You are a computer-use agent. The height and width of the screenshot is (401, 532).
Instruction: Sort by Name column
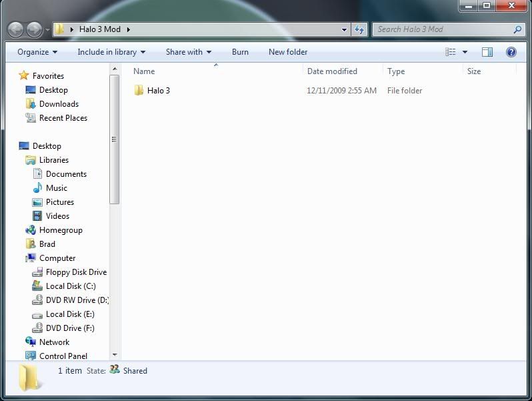(x=144, y=71)
